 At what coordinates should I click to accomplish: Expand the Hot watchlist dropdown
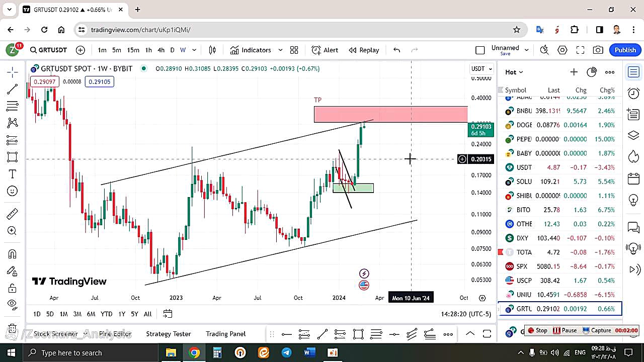point(514,72)
